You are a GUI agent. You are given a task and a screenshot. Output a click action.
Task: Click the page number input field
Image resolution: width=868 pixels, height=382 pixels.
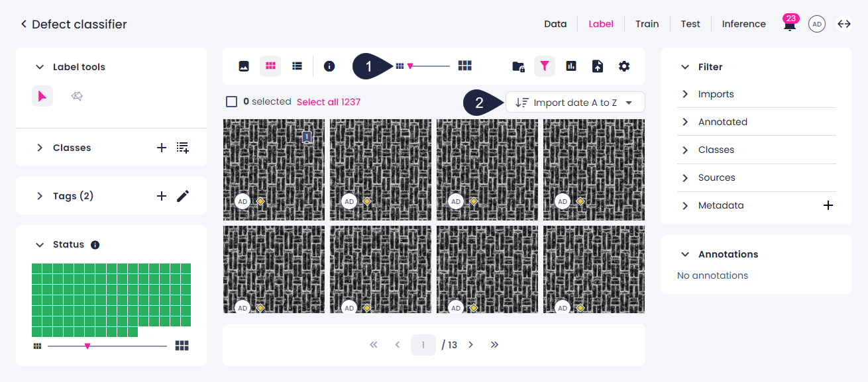click(423, 345)
